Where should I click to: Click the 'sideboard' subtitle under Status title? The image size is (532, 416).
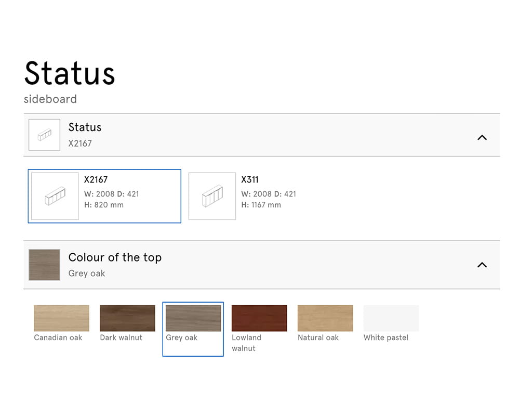[x=50, y=99]
